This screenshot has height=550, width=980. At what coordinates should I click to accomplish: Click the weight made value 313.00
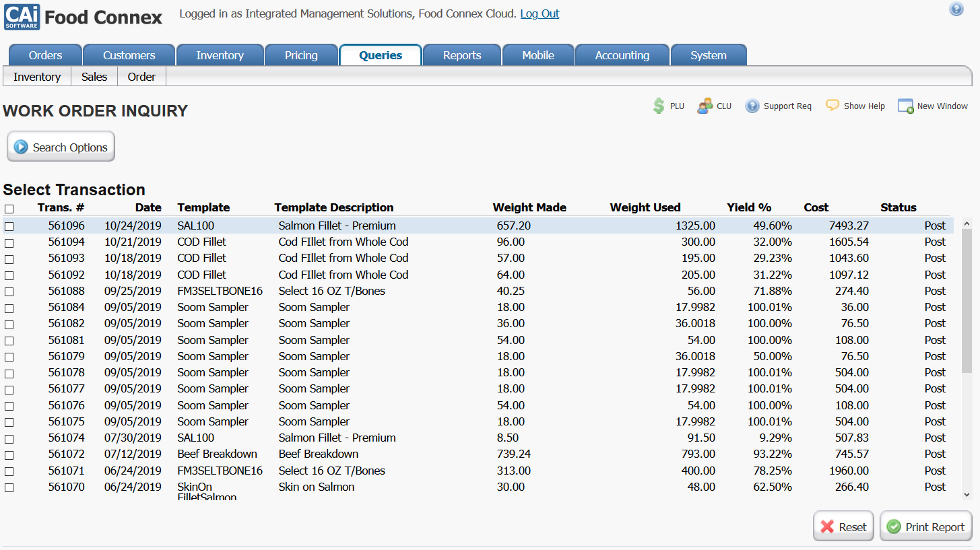(x=514, y=471)
